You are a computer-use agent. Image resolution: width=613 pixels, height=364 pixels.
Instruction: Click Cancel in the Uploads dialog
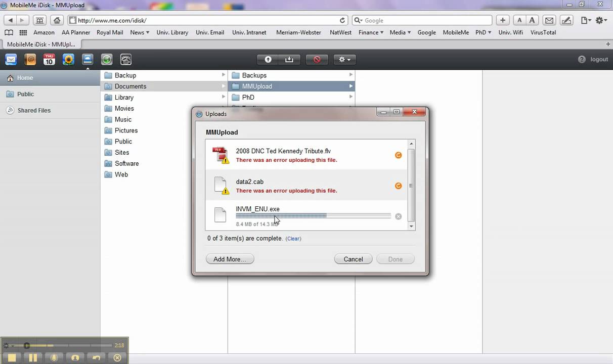click(353, 259)
